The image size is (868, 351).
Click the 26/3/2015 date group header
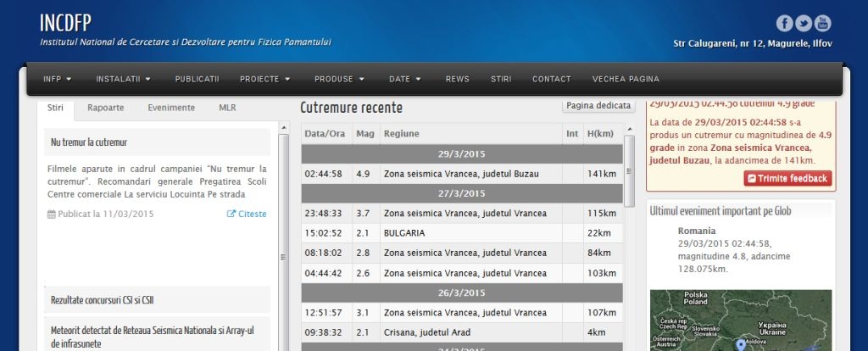tap(462, 292)
